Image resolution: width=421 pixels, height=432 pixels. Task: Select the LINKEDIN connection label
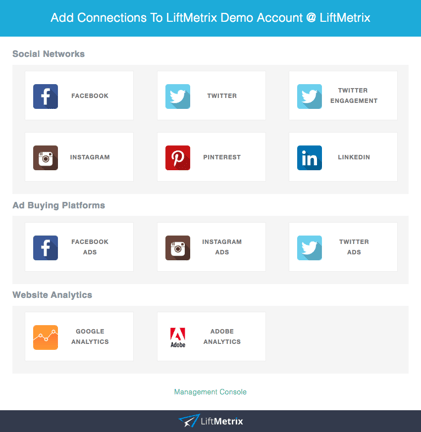[x=354, y=157]
